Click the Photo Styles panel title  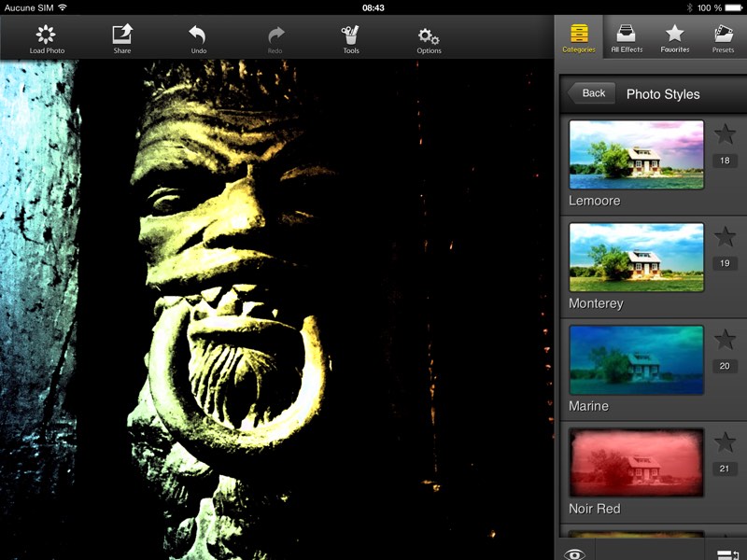663,94
